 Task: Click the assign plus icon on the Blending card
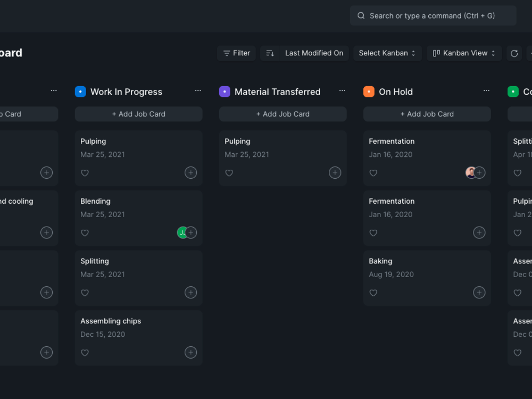(x=191, y=232)
